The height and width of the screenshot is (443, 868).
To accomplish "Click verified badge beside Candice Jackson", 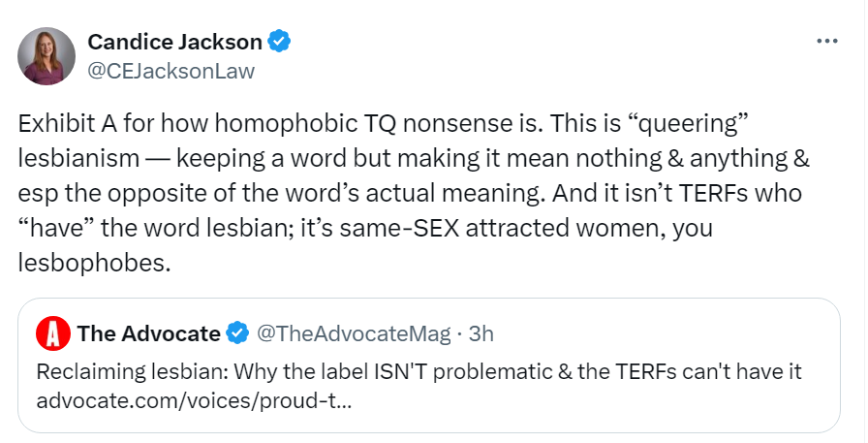I will [279, 42].
